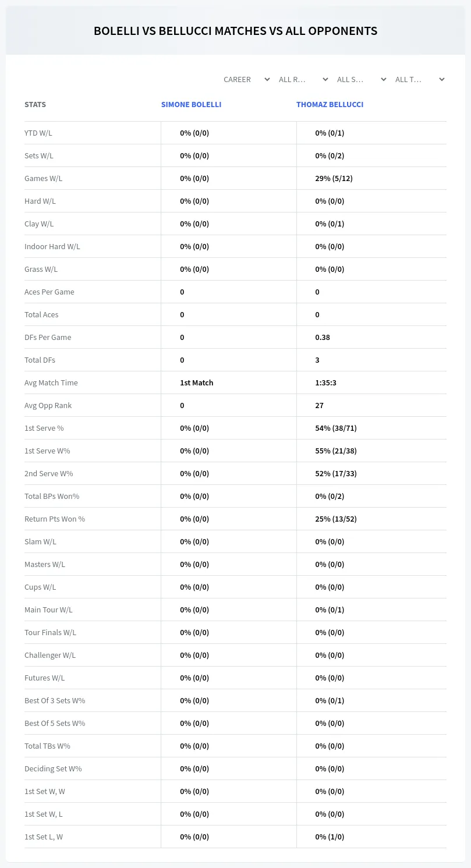Click Bellucci's Games W/L 29% value
Image resolution: width=471 pixels, height=868 pixels.
334,178
